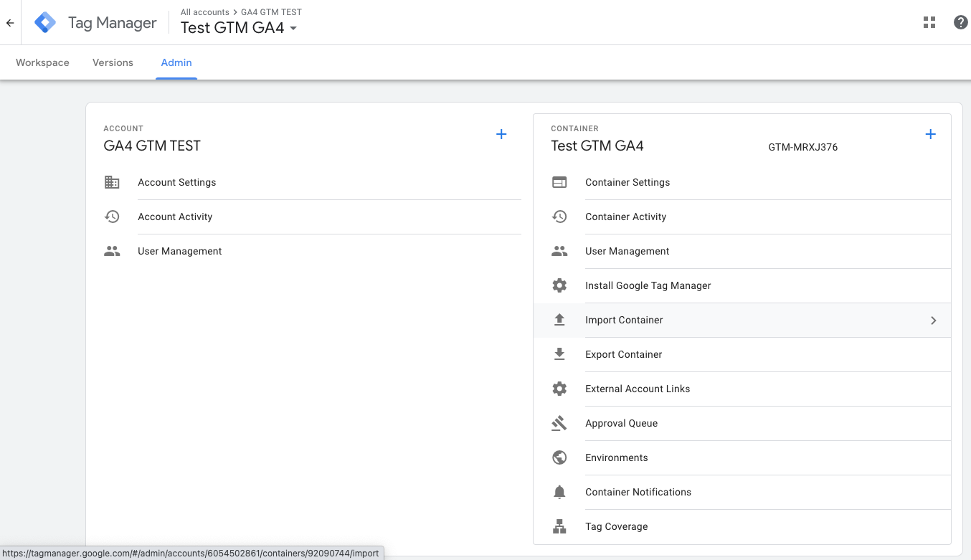Image resolution: width=971 pixels, height=560 pixels.
Task: Create a new account with plus icon
Action: coord(501,134)
